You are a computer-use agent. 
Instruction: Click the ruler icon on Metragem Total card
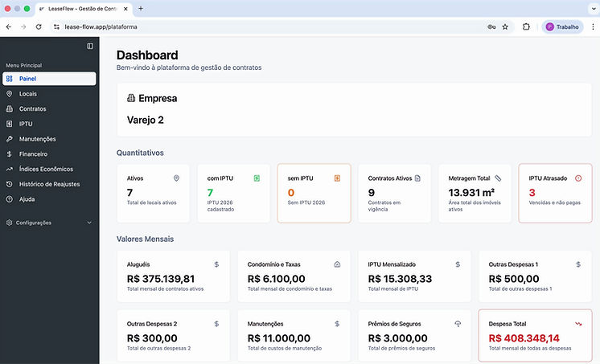tap(498, 178)
